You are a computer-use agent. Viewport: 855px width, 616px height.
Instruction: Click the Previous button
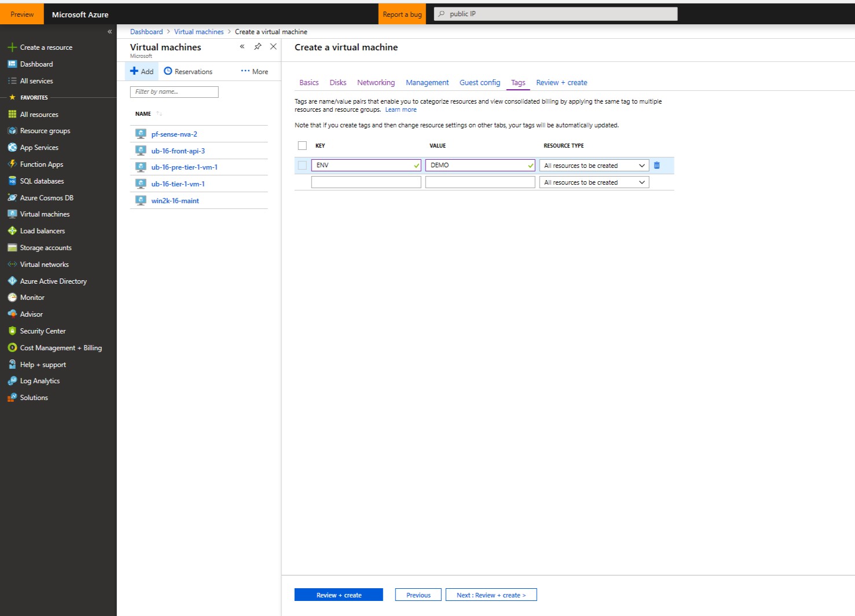point(419,595)
